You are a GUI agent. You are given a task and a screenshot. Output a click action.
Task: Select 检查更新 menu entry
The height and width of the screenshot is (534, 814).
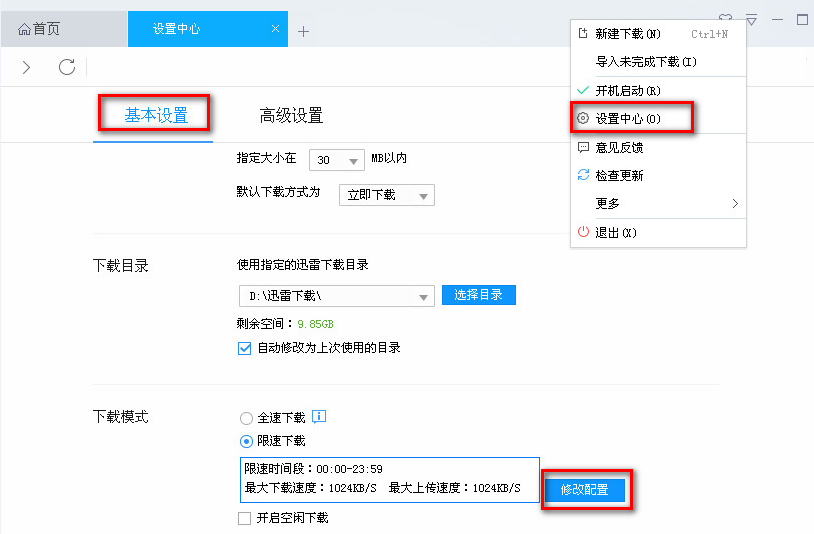pos(658,175)
